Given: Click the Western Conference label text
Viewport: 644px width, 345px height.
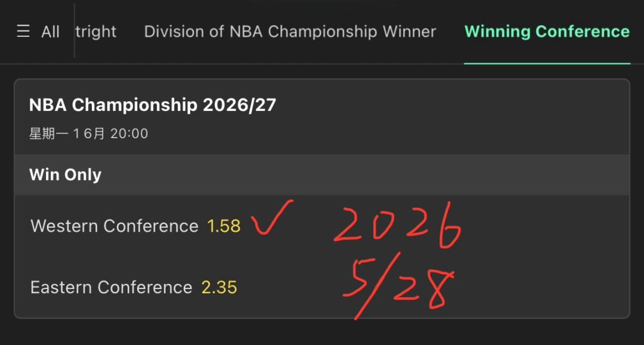Looking at the screenshot, I should pos(114,226).
